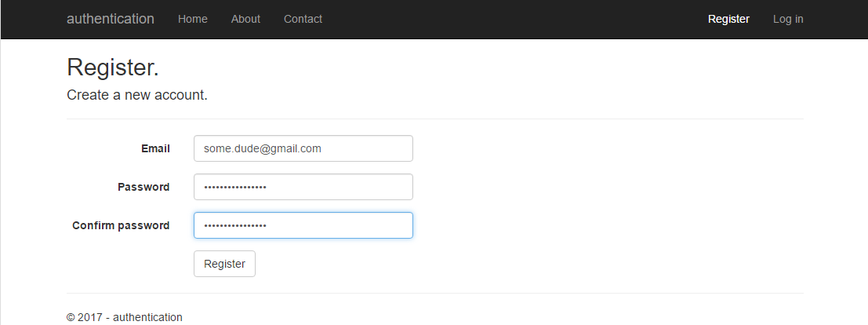The width and height of the screenshot is (868, 325).
Task: Click into the Password field
Action: (x=303, y=187)
